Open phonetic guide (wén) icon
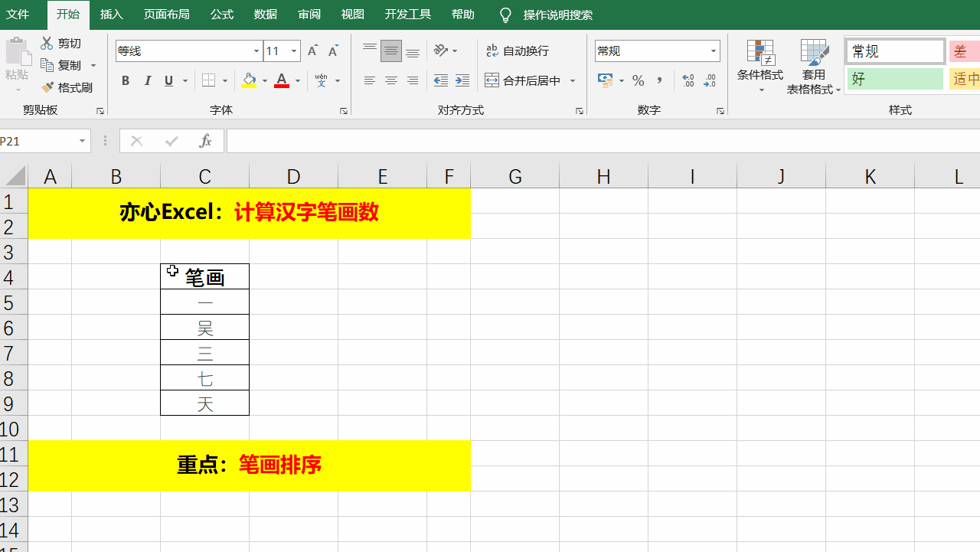This screenshot has height=552, width=980. (322, 81)
